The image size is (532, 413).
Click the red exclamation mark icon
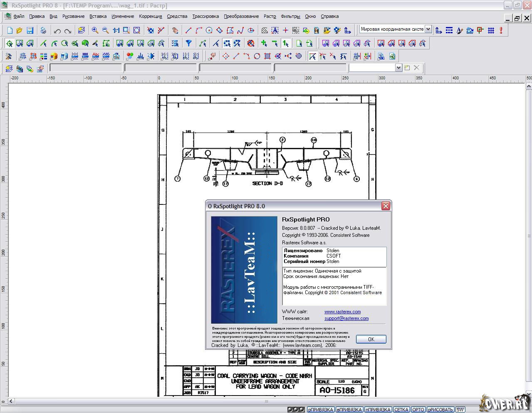[501, 30]
